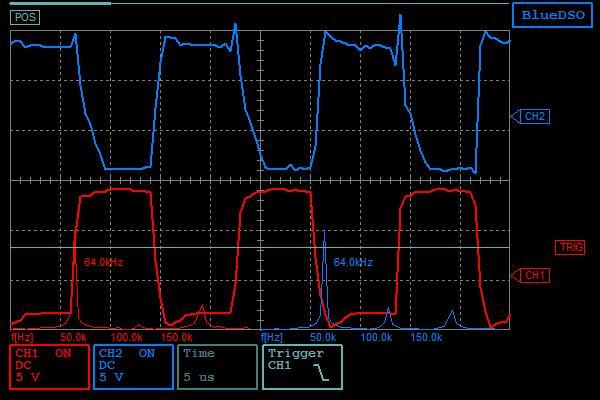Viewport: 600px width, 400px height.
Task: Click the red 100.0k axis tick label
Action: click(x=126, y=337)
